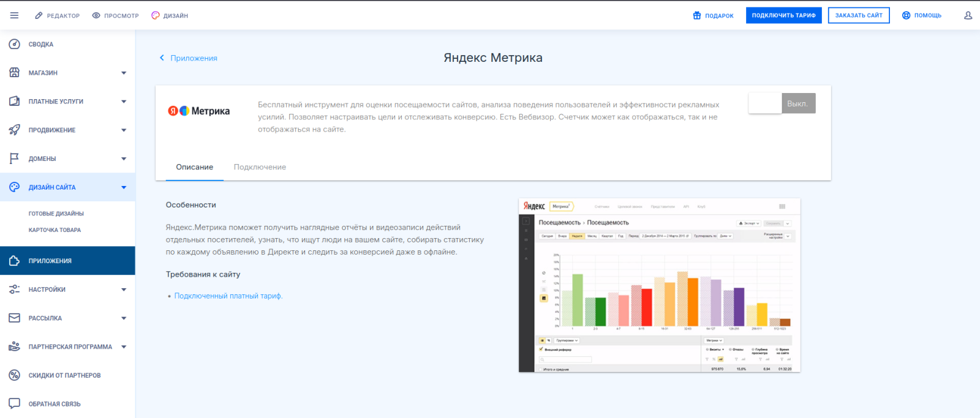Click the Дизайн сайта palette icon
The image size is (980, 418).
click(14, 187)
